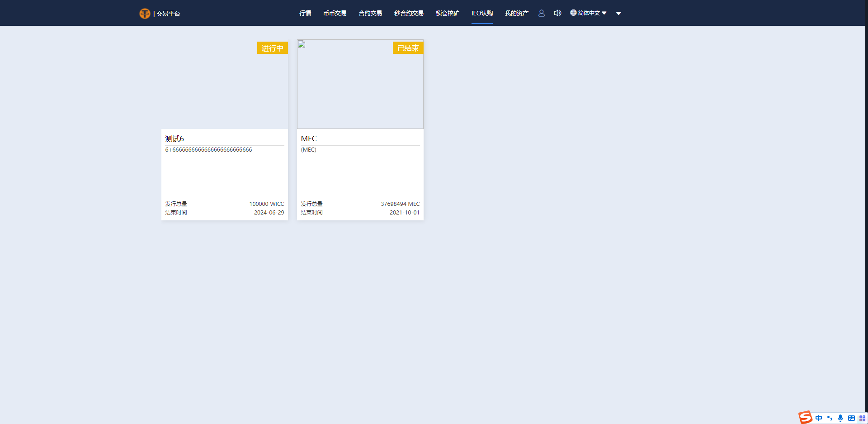The height and width of the screenshot is (424, 868).
Task: Expand the rightmost arrow dropdown in navbar
Action: point(618,13)
